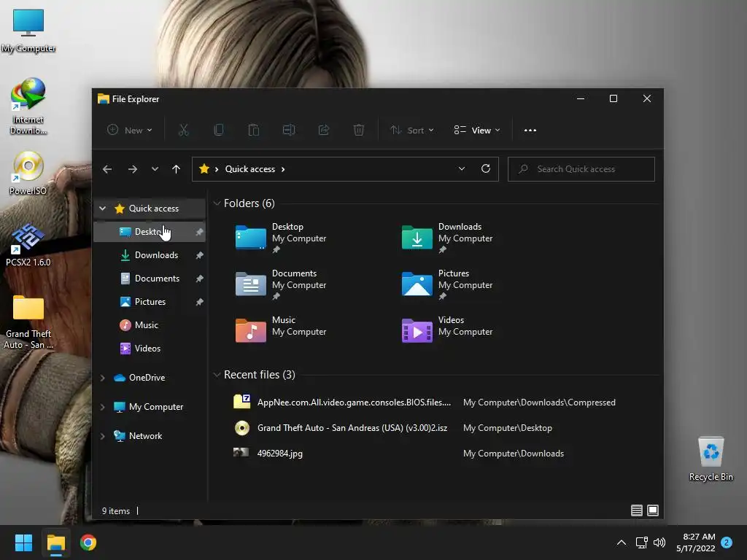The width and height of the screenshot is (747, 560).
Task: Open the Desktop folder tile
Action: tap(281, 237)
